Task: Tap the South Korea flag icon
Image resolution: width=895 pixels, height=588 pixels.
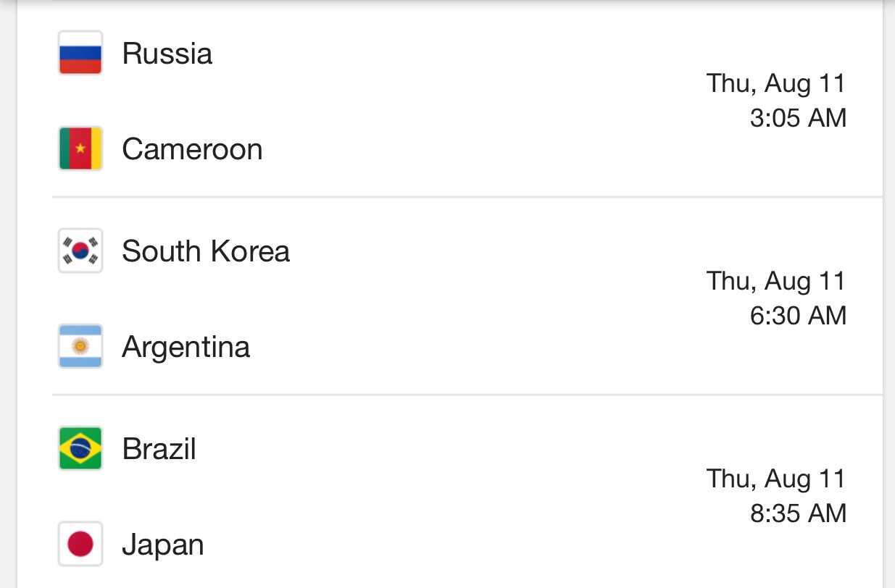Action: pyautogui.click(x=80, y=251)
